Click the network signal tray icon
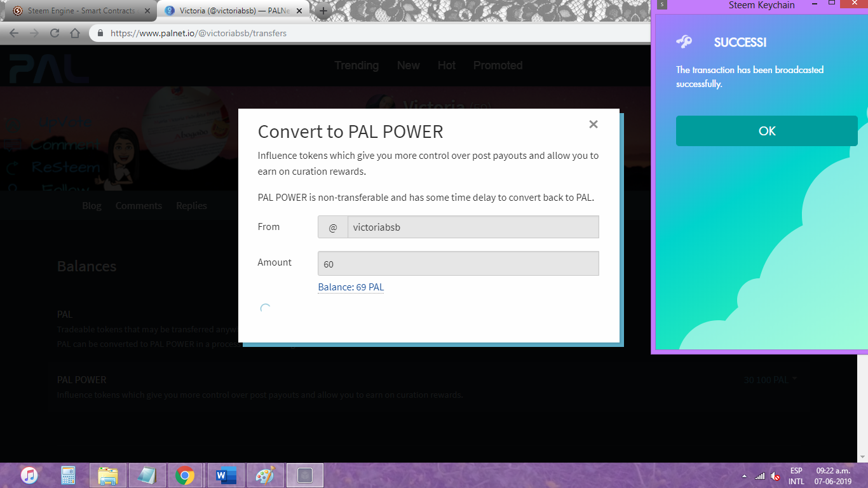This screenshot has width=868, height=488. [x=760, y=476]
